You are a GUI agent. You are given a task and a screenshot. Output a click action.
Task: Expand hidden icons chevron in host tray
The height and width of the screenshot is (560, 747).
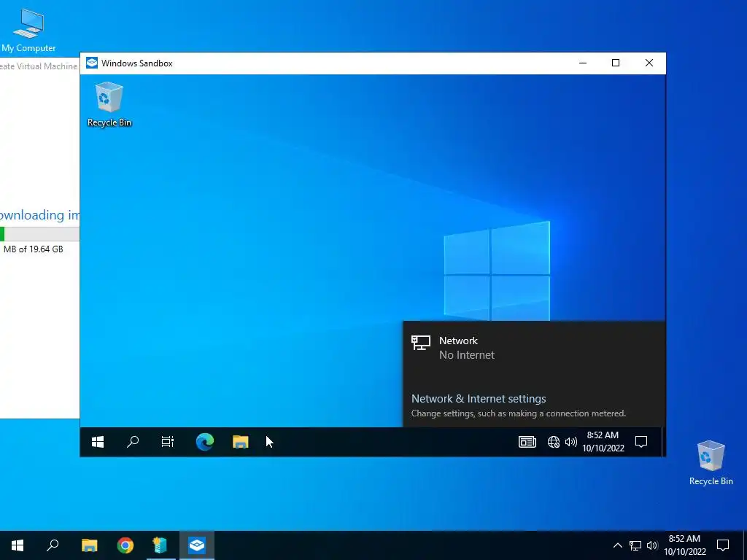[x=617, y=545]
